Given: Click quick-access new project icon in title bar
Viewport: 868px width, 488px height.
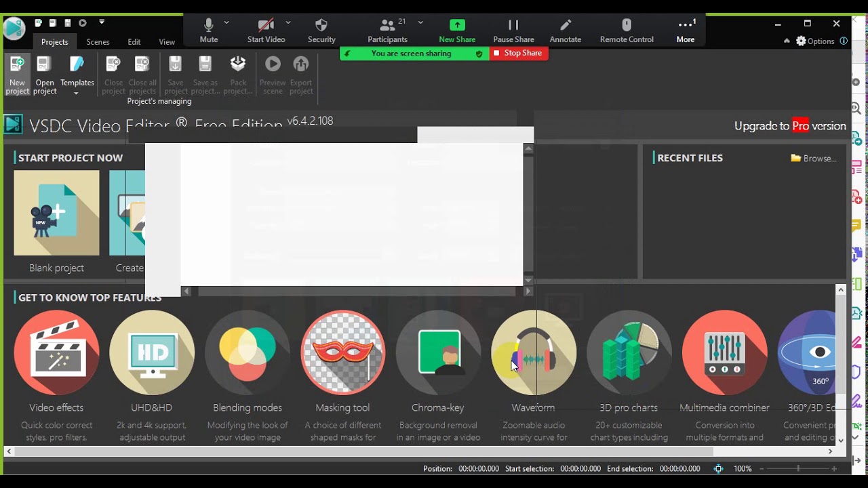Looking at the screenshot, I should coord(39,23).
